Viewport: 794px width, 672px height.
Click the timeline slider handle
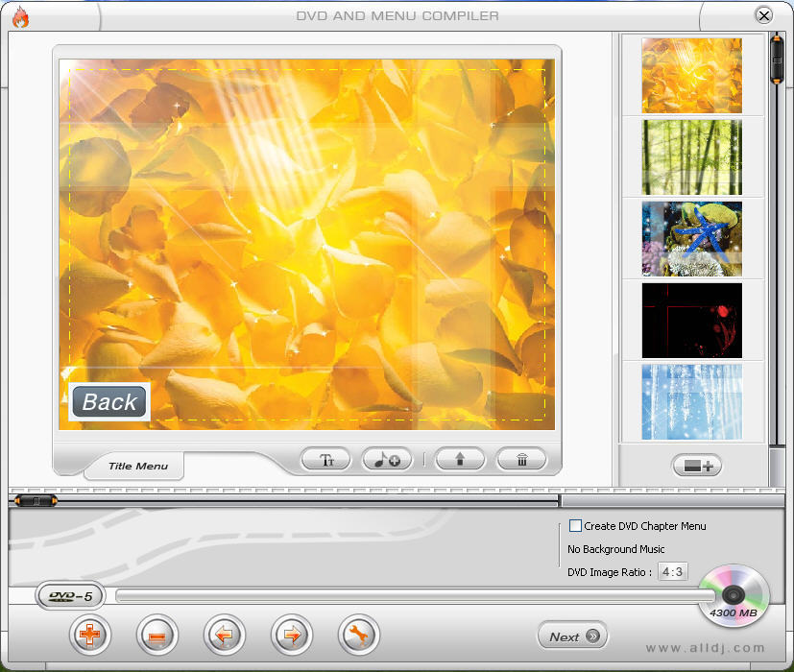(36, 499)
